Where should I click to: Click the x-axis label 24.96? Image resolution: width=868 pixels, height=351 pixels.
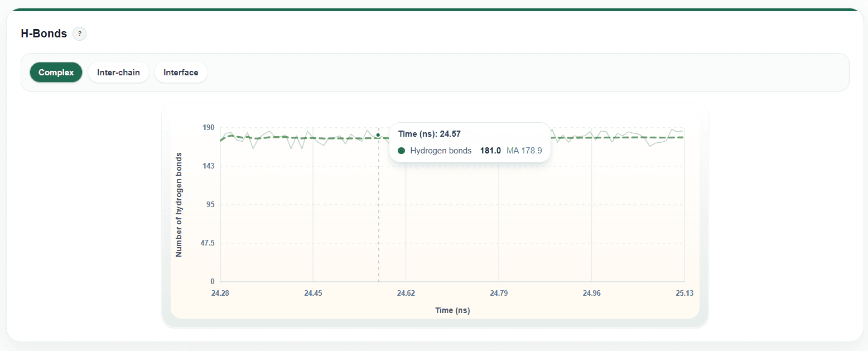591,293
